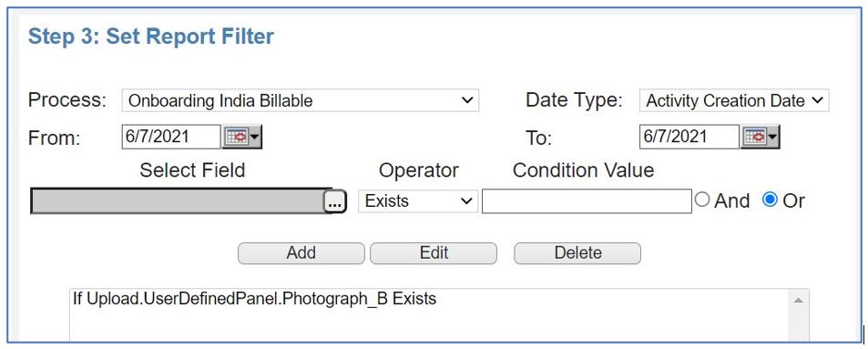The width and height of the screenshot is (868, 349).
Task: Click the Edit button
Action: click(434, 253)
